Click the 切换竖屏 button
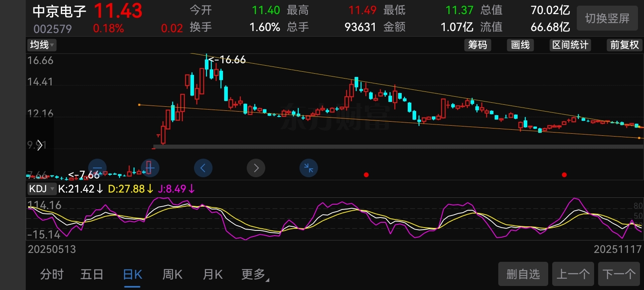Viewport: 644px width, 290px height. [x=607, y=19]
